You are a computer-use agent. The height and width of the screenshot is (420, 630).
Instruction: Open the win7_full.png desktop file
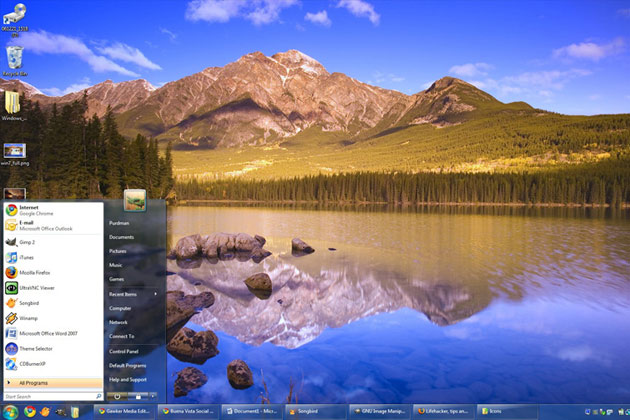[15, 153]
